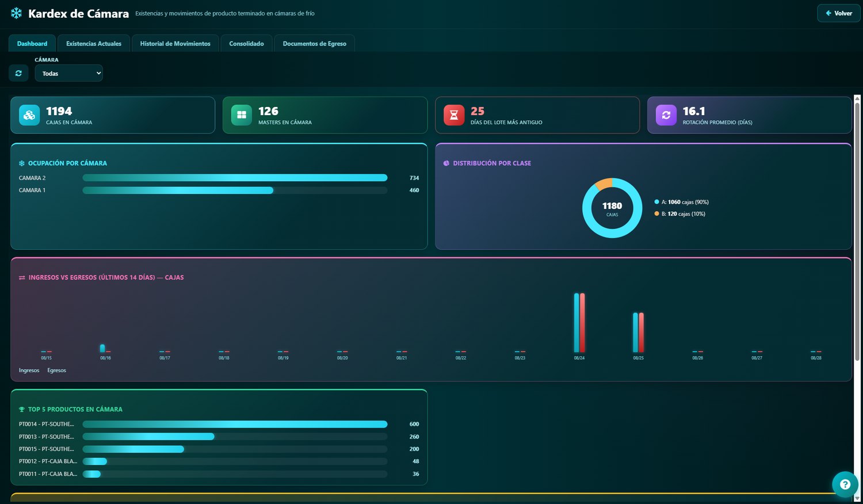Click the PT0014 product bar in Top 5
This screenshot has height=504, width=863.
tap(235, 424)
